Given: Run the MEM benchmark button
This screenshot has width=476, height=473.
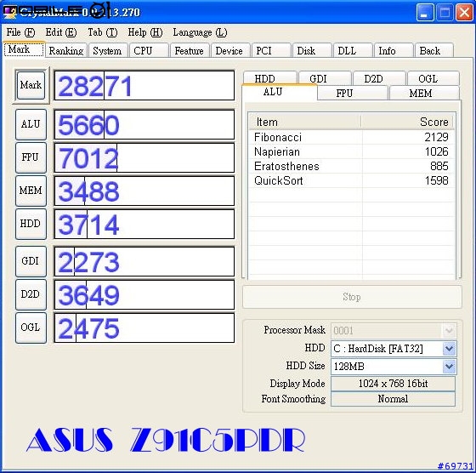Looking at the screenshot, I should click(x=31, y=191).
